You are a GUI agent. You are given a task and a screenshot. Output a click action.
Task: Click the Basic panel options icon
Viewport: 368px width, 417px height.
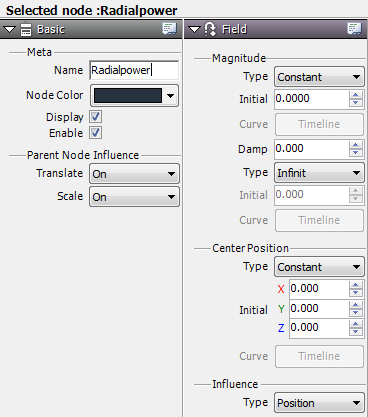169,29
